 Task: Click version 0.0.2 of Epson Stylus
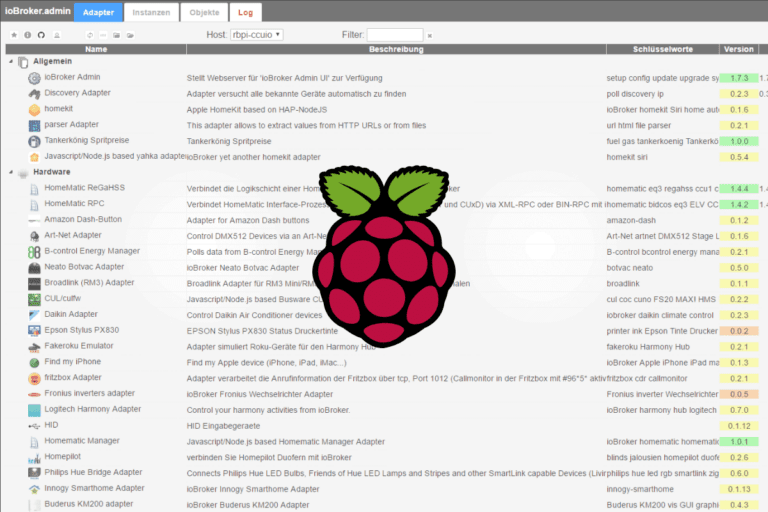tap(739, 331)
